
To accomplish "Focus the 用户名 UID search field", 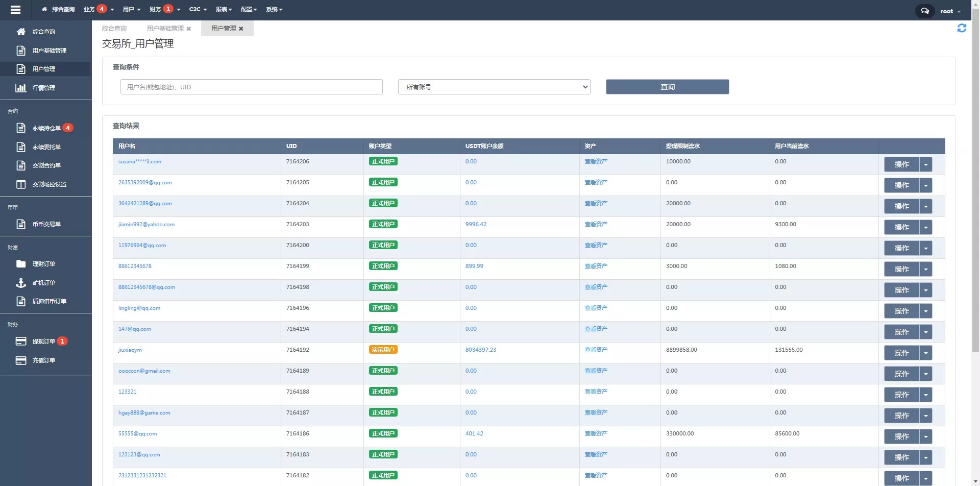I will point(251,87).
